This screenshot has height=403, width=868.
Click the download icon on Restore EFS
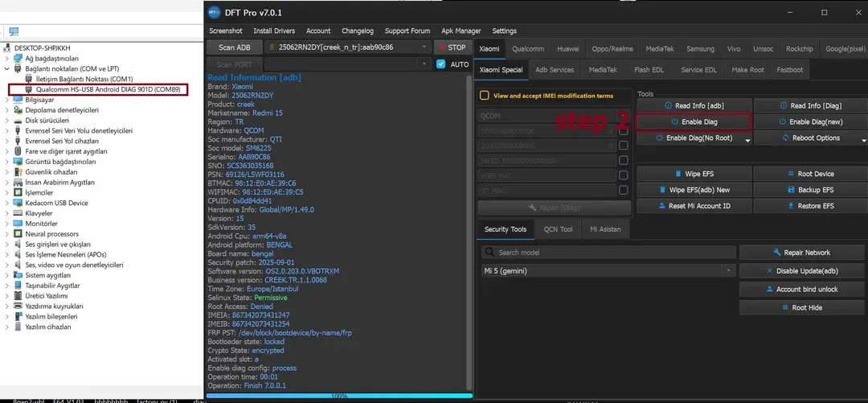pos(791,206)
